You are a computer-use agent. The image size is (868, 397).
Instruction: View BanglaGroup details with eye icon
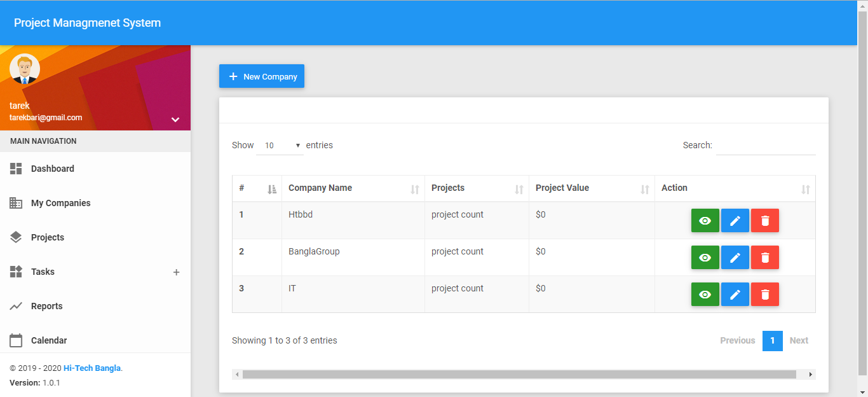[x=705, y=258]
